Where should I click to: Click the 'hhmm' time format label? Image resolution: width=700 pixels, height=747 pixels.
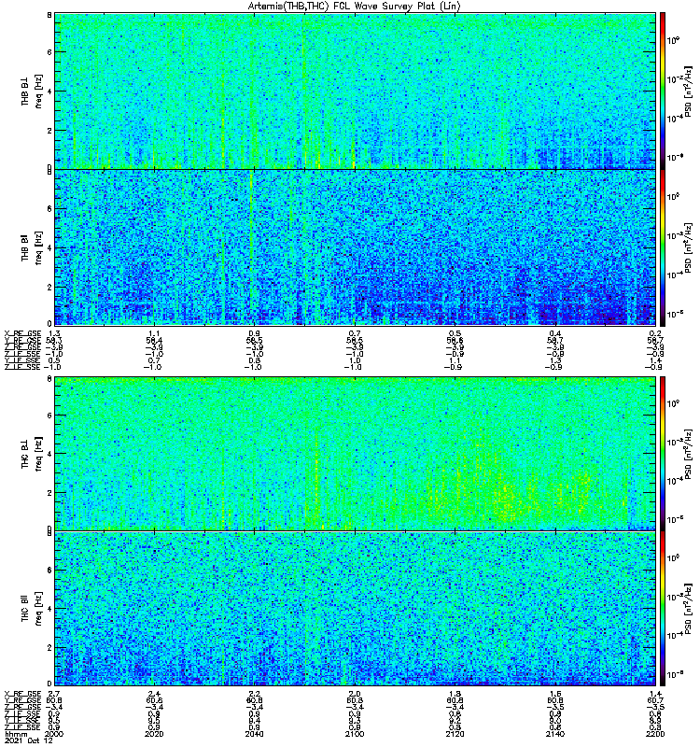click(15, 734)
